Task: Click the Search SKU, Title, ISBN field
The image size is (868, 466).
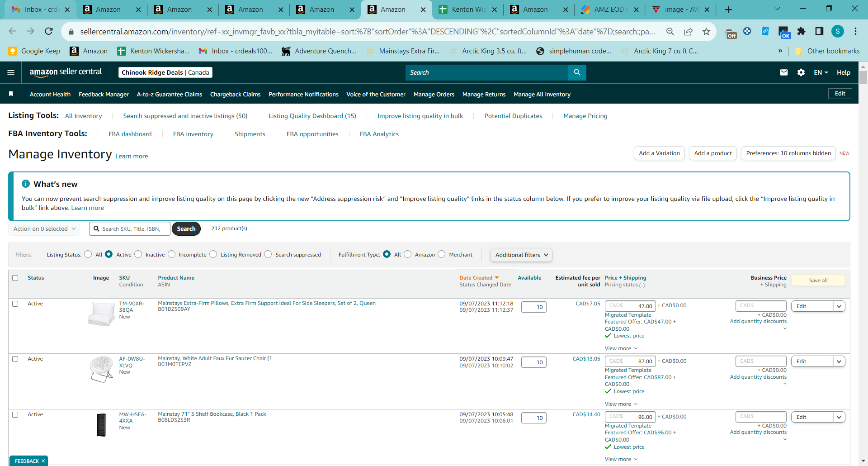Action: [x=130, y=229]
